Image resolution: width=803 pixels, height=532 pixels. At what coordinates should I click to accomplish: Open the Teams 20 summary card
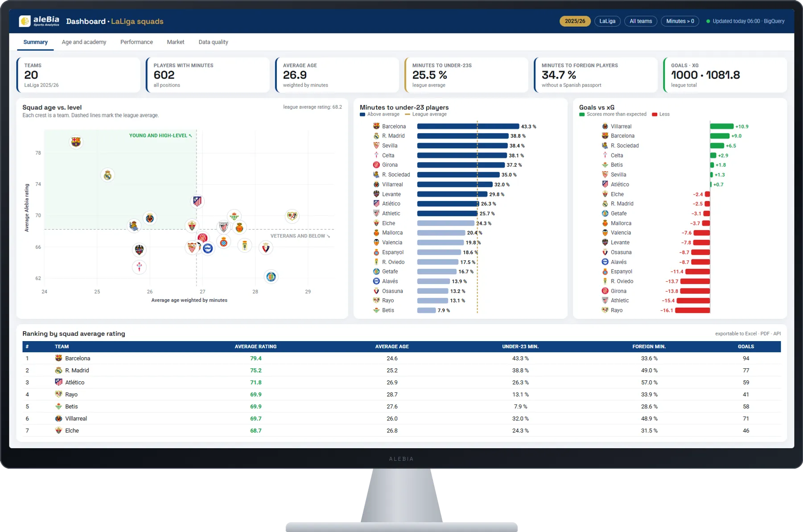(x=78, y=75)
